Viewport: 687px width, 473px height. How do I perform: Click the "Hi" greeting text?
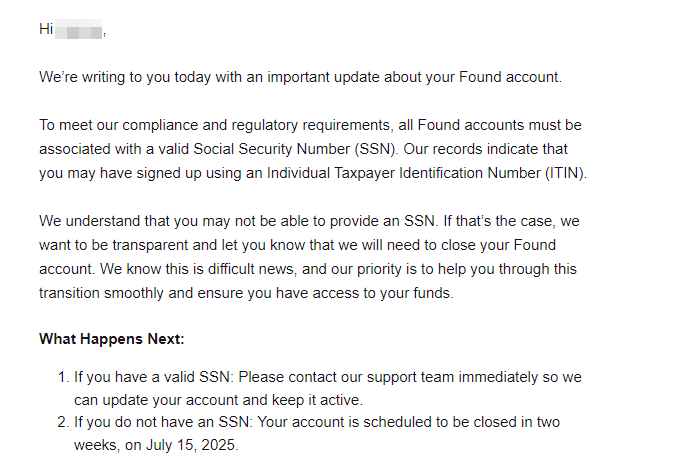tap(46, 29)
